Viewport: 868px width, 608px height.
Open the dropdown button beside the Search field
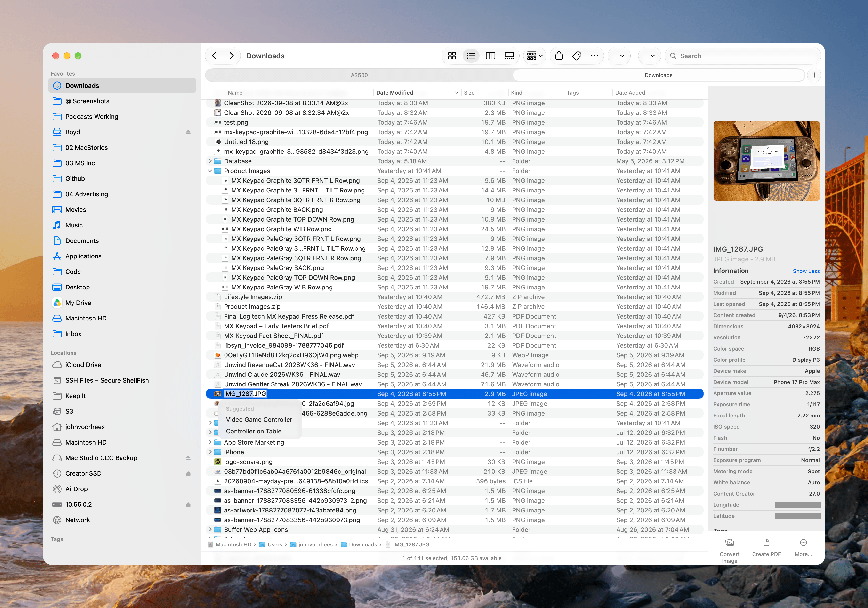click(x=649, y=56)
